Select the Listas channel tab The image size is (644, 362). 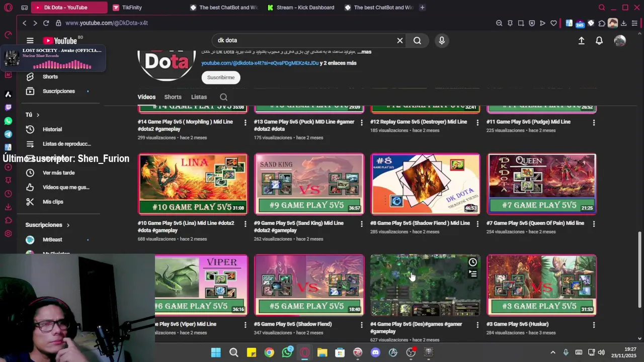pos(199,97)
